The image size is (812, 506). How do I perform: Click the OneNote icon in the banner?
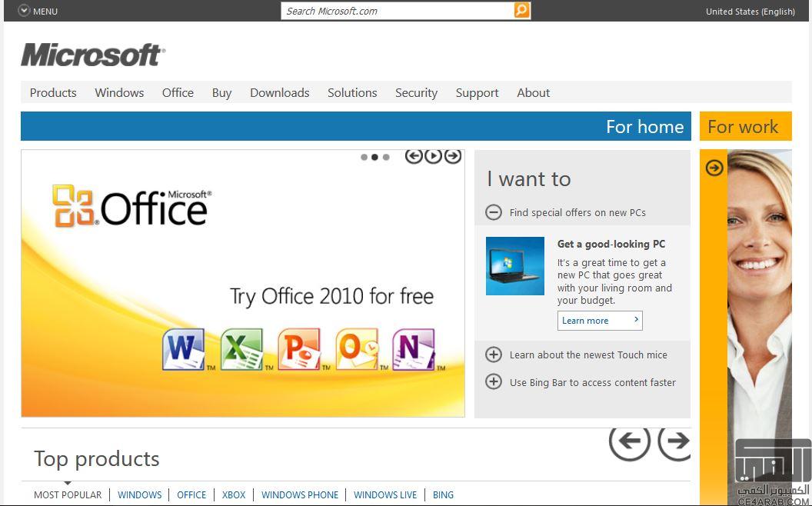pos(414,350)
